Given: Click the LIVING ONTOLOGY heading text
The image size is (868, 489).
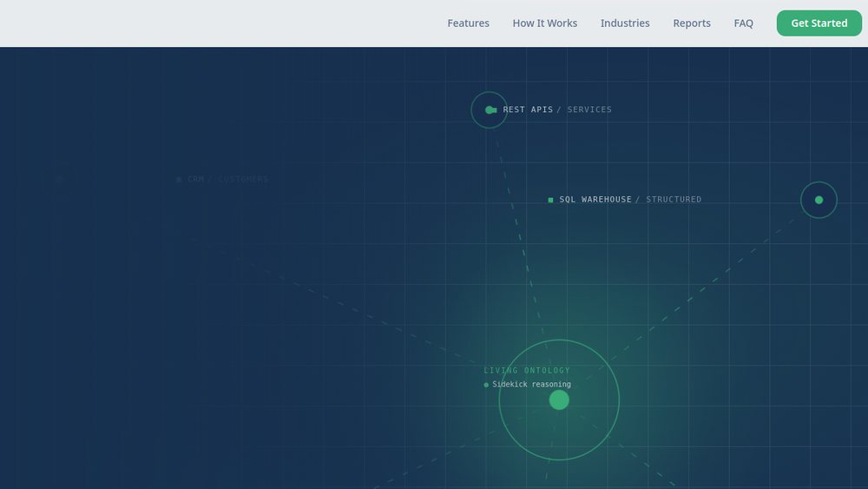Looking at the screenshot, I should (x=527, y=371).
